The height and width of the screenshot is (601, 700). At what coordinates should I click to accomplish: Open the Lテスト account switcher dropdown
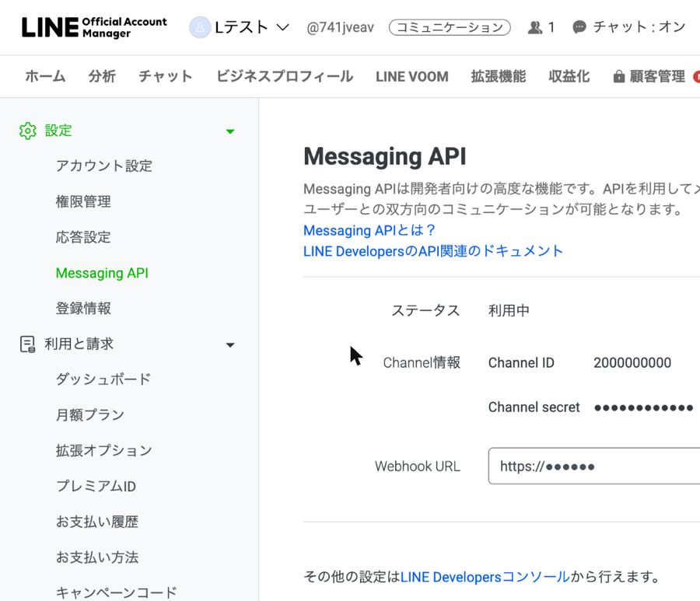(x=252, y=27)
